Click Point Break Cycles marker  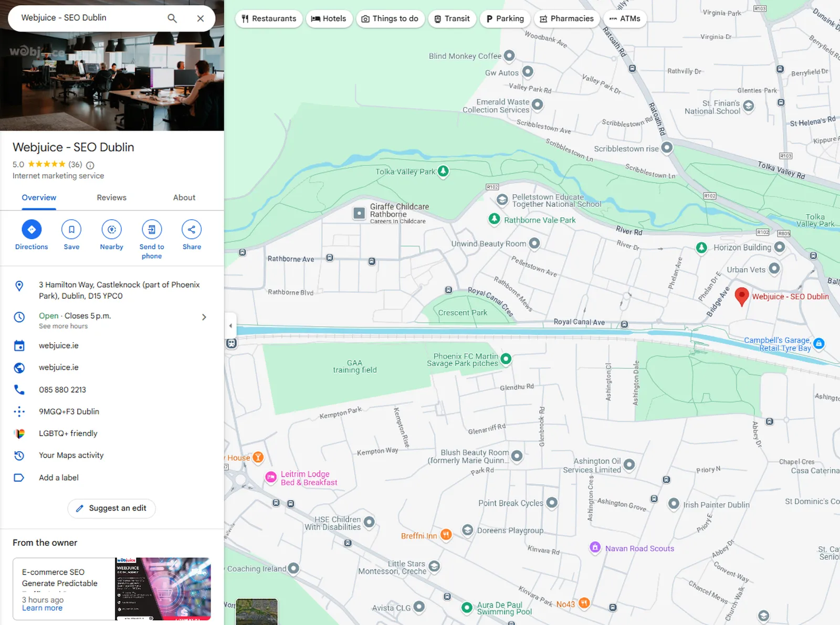click(x=552, y=502)
